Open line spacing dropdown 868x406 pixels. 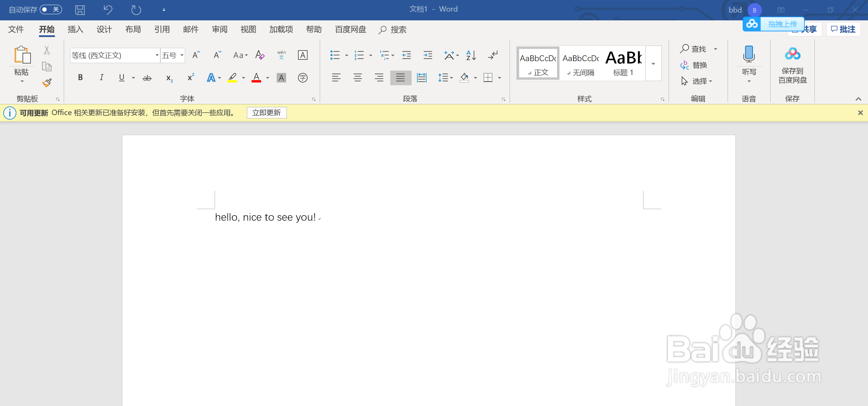[445, 78]
